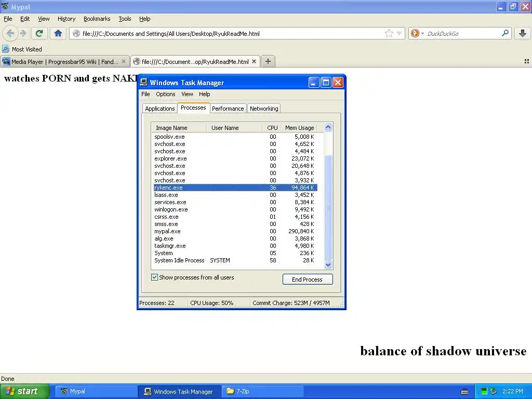Image resolution: width=532 pixels, height=399 pixels.
Task: Open Task Manager View menu
Action: click(x=187, y=94)
